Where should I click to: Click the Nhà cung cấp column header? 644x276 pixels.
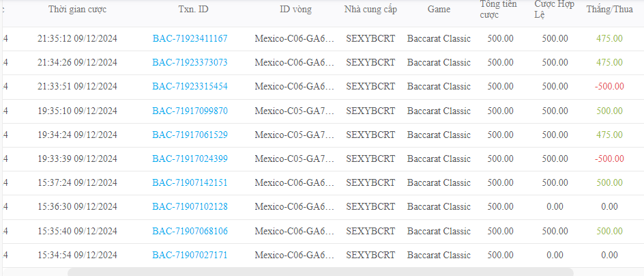[x=370, y=10]
